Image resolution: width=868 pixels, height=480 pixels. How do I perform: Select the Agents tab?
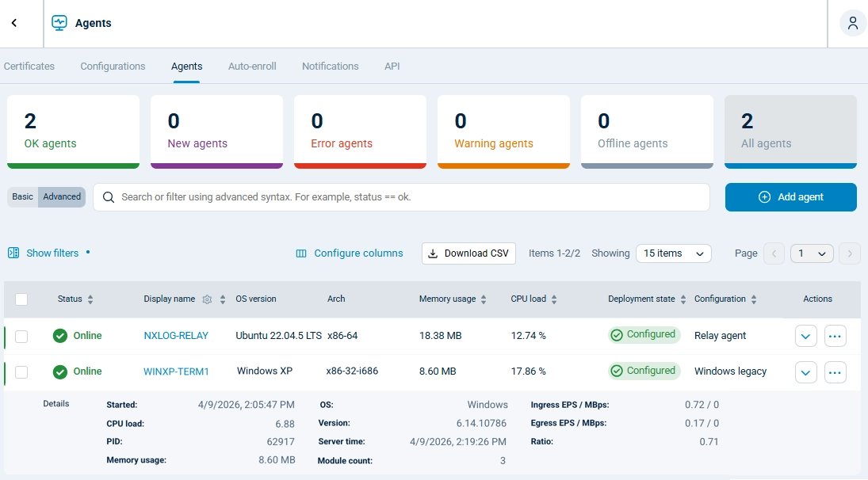(186, 67)
